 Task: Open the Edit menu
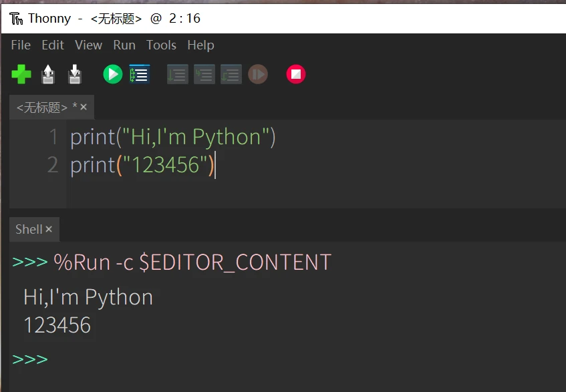click(x=53, y=45)
